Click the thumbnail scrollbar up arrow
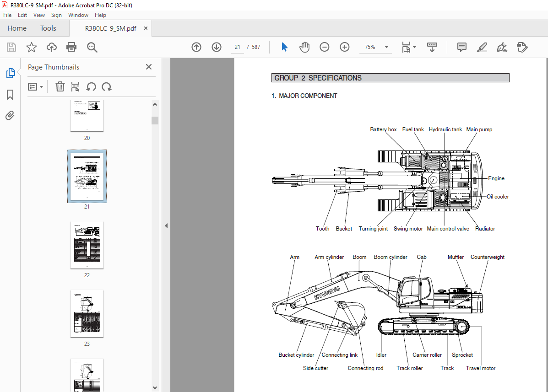 tap(155, 104)
